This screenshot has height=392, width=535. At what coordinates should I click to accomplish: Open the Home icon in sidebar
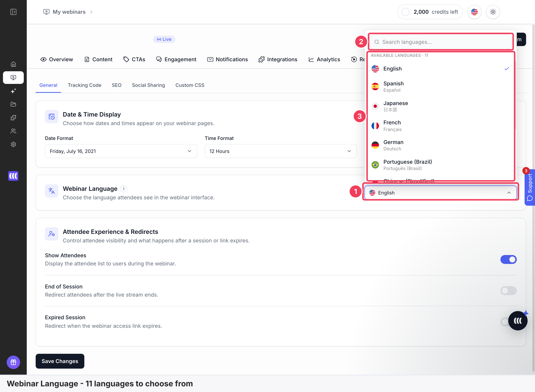(13, 64)
